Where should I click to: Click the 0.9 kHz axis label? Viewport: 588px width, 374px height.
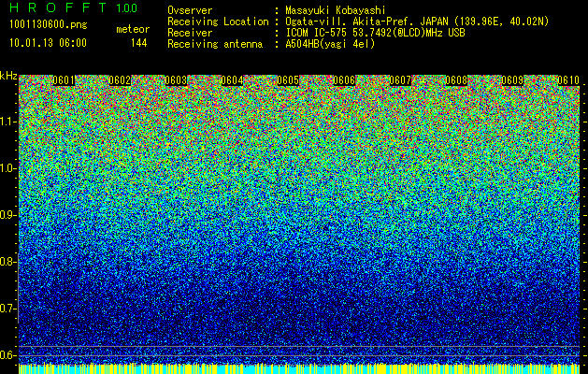point(8,215)
